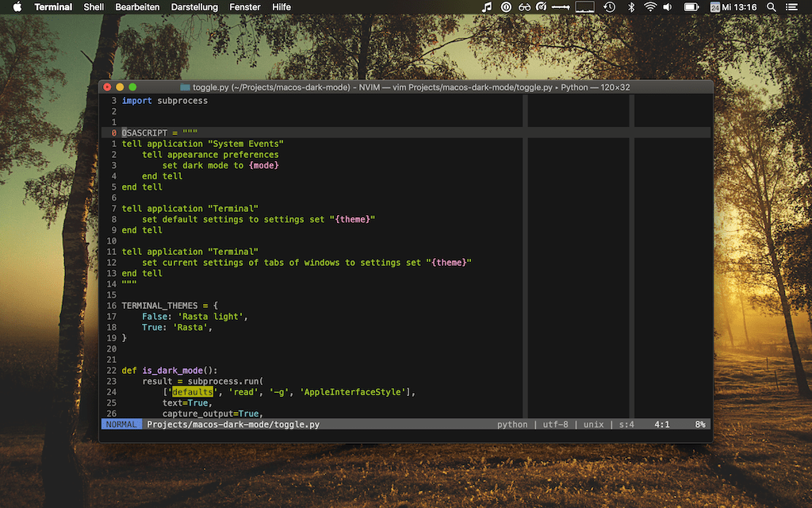Click the speedometer gauge menu bar icon
The image size is (812, 508).
(x=542, y=6)
